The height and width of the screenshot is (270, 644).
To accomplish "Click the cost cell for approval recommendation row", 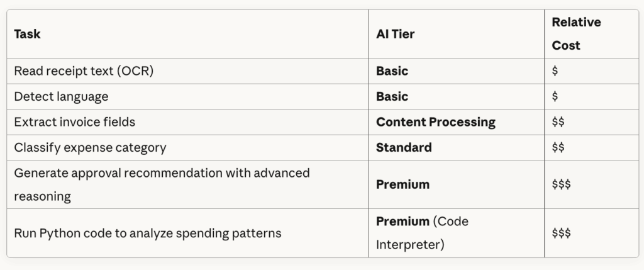I will [561, 184].
